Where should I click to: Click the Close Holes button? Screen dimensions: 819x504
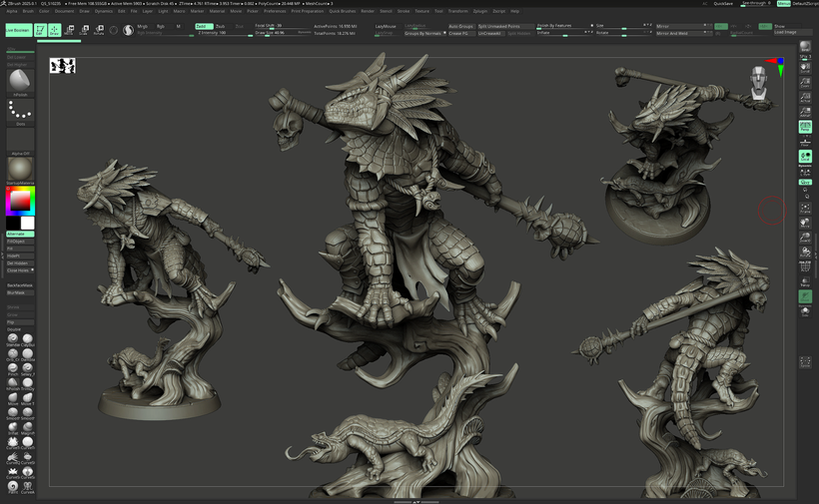coord(20,270)
